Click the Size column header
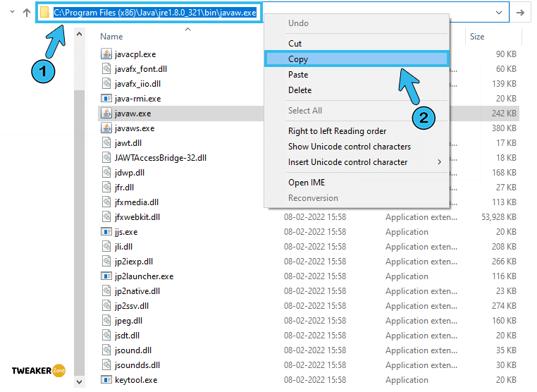537x392 pixels. pos(476,37)
